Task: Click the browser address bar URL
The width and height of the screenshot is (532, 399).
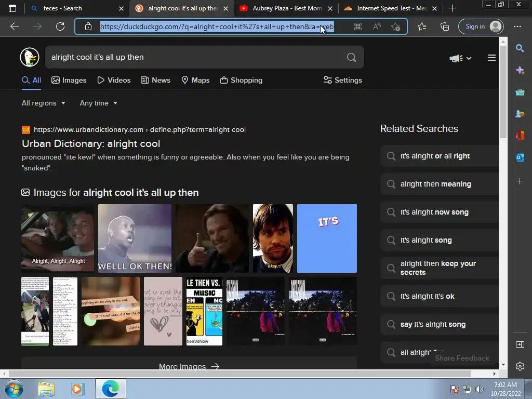Action: tap(217, 26)
